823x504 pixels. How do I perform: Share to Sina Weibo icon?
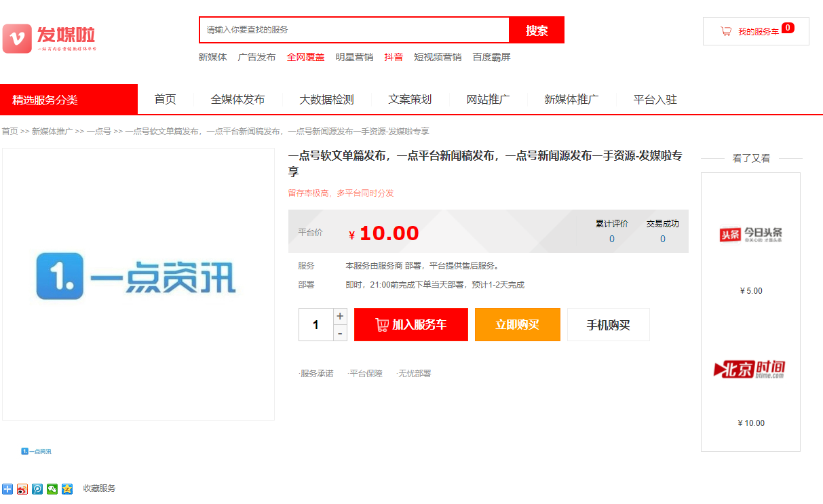(x=22, y=488)
